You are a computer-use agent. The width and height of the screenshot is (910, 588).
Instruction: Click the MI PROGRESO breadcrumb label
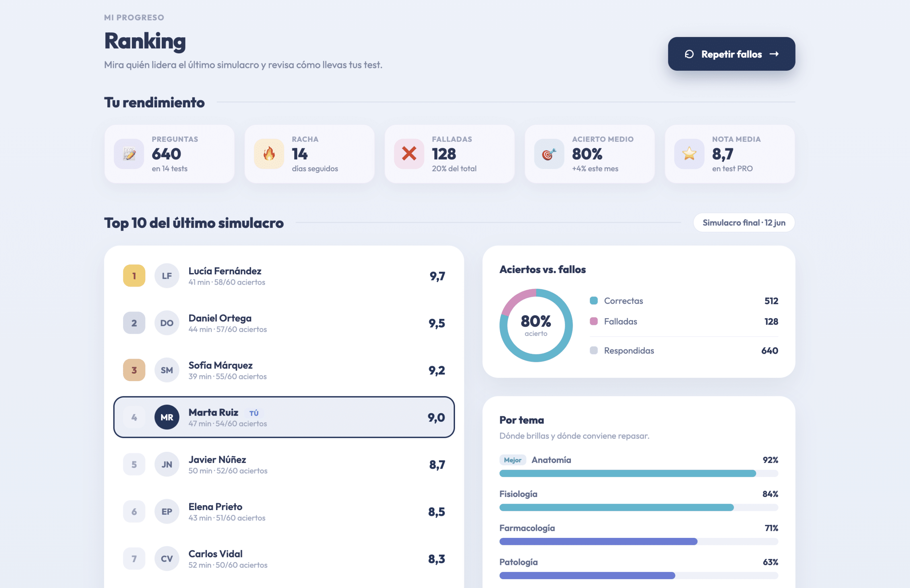134,17
